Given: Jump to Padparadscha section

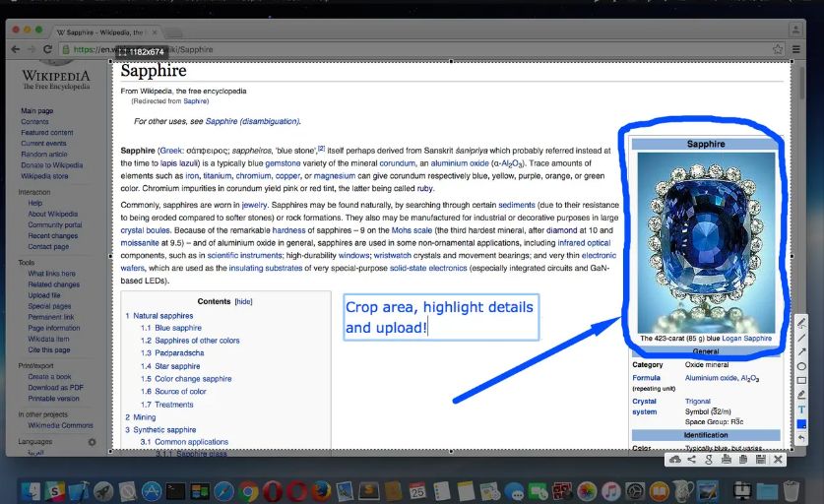Looking at the screenshot, I should (x=172, y=353).
